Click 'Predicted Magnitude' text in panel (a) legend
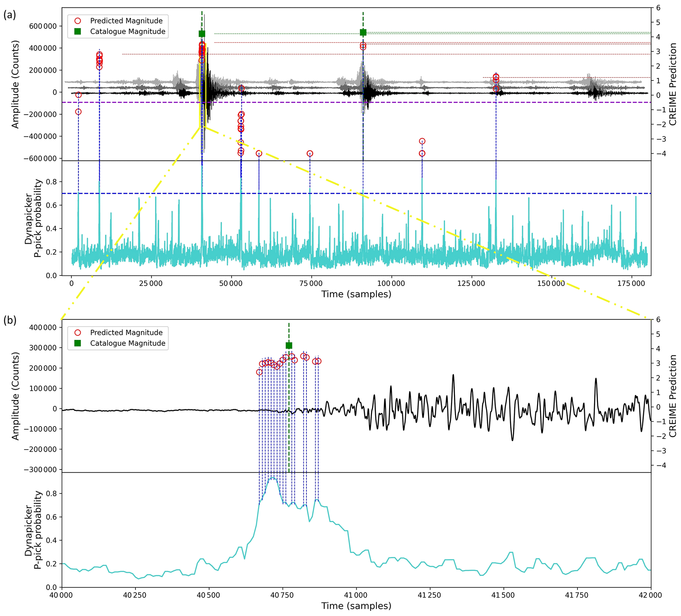The image size is (681, 616). pyautogui.click(x=126, y=21)
